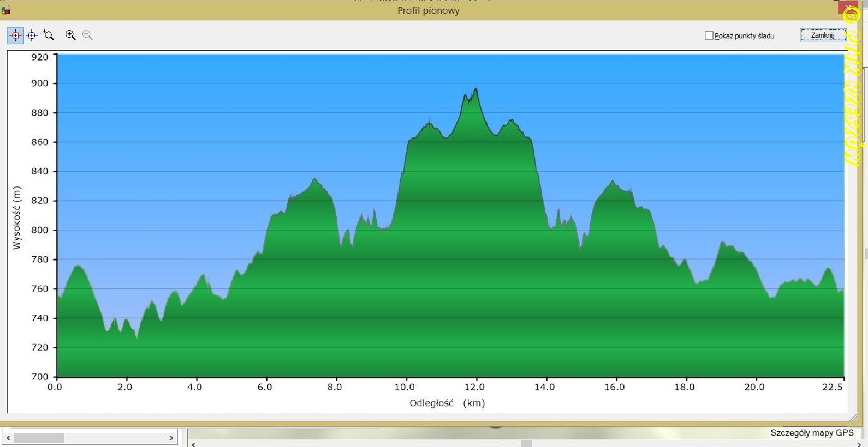Select the red crosshair point selection tool
868x447 pixels.
point(15,36)
